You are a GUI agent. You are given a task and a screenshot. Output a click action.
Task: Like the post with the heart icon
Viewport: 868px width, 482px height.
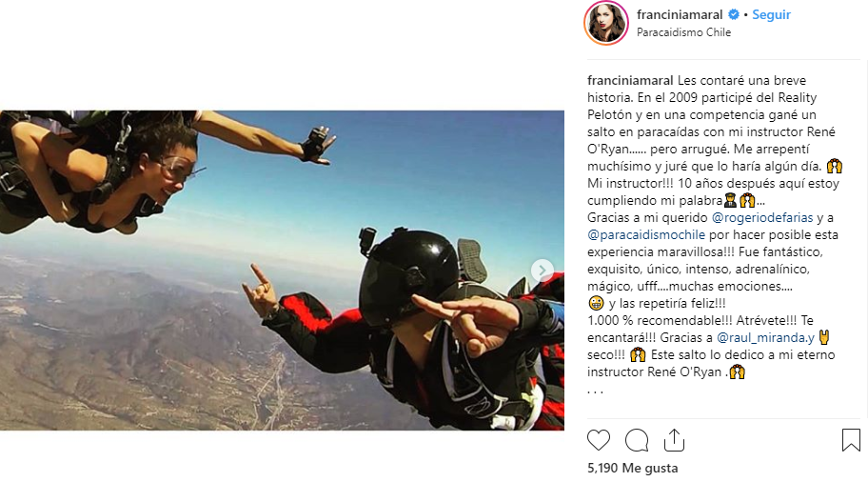point(599,440)
